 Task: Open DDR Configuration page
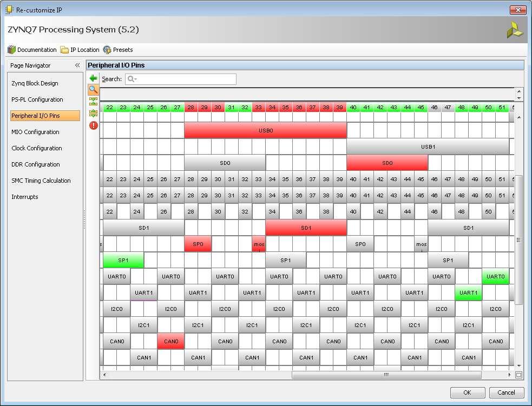[36, 164]
